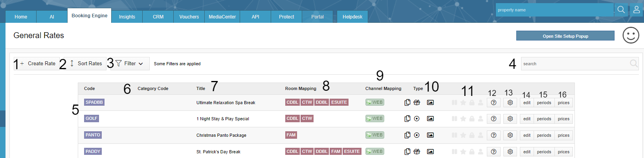
Task: Toggle the star icon for SPADBB
Action: tap(463, 103)
